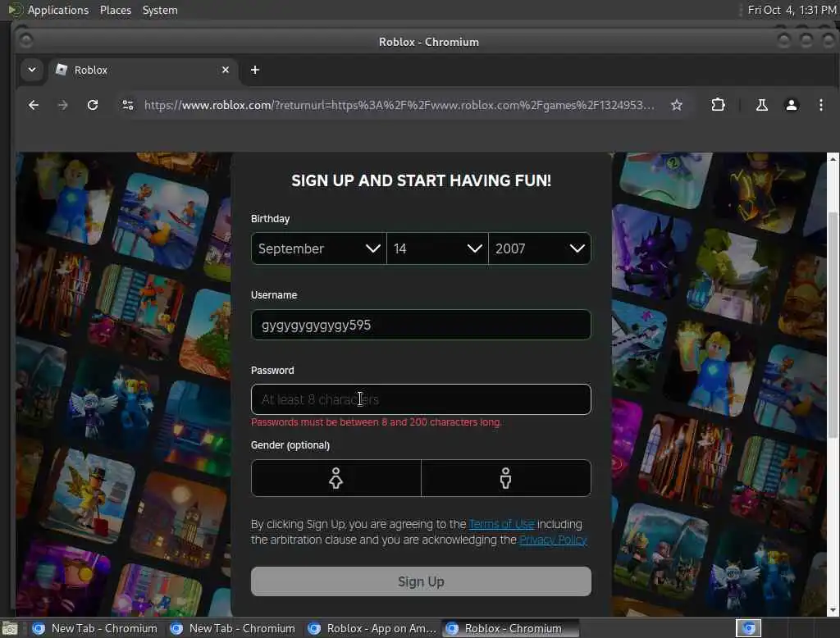The width and height of the screenshot is (840, 638).
Task: Click the browser forward arrow
Action: coord(62,105)
